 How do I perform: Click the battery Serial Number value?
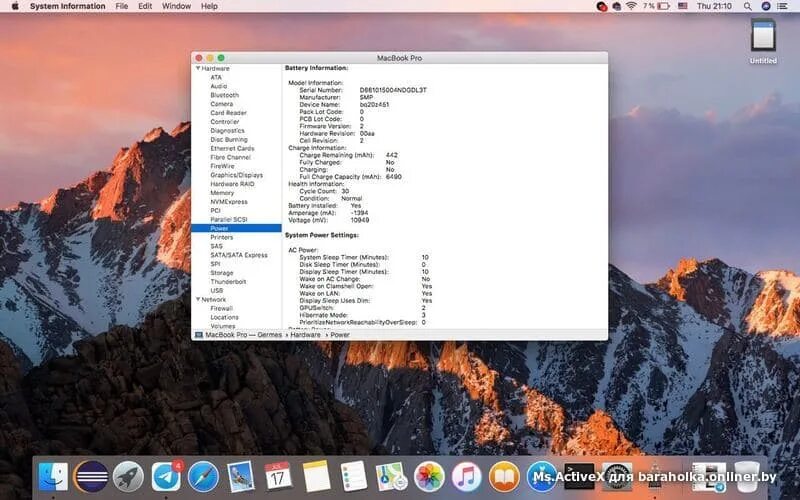click(393, 90)
